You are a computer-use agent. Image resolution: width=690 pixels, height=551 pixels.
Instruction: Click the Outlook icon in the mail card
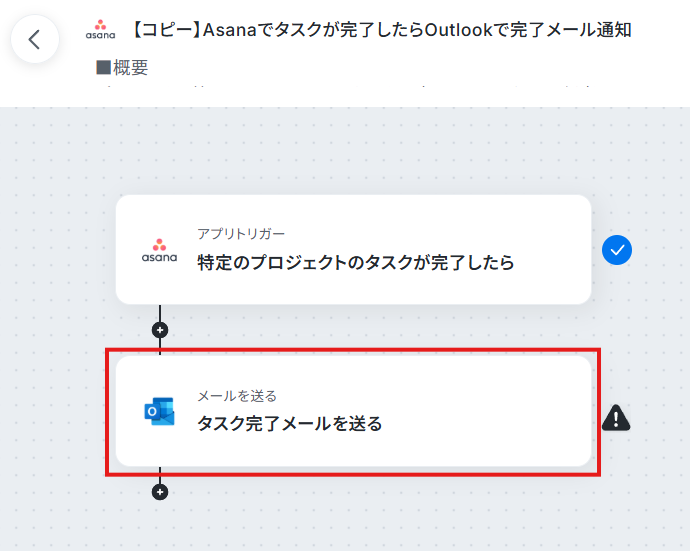(159, 411)
